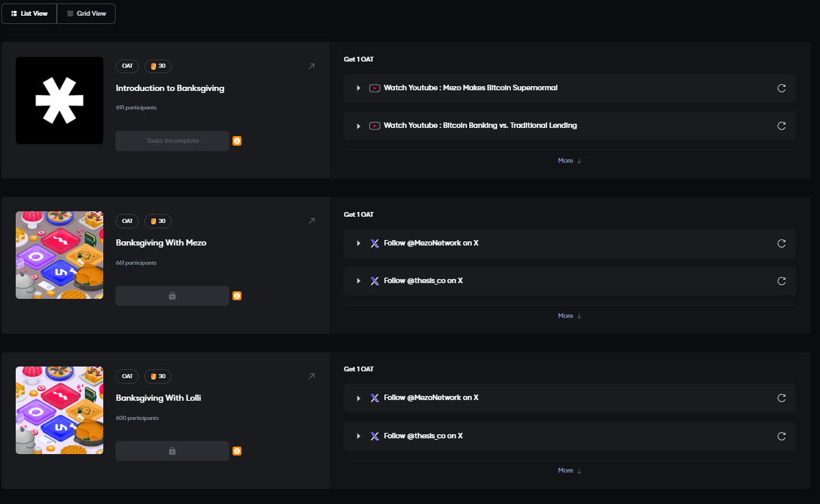Image resolution: width=820 pixels, height=504 pixels.
Task: Expand Follow @thesis_co task in Mezo quest
Action: 358,281
